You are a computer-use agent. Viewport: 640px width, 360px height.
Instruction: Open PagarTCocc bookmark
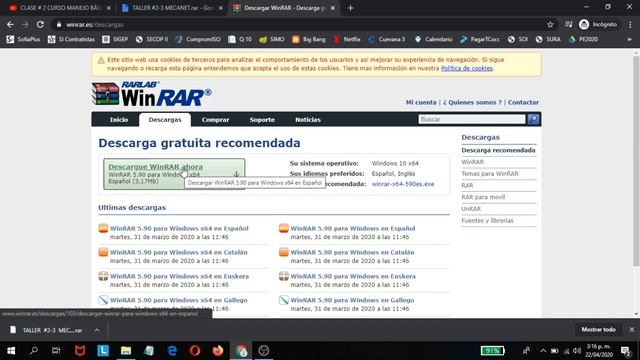pos(480,39)
